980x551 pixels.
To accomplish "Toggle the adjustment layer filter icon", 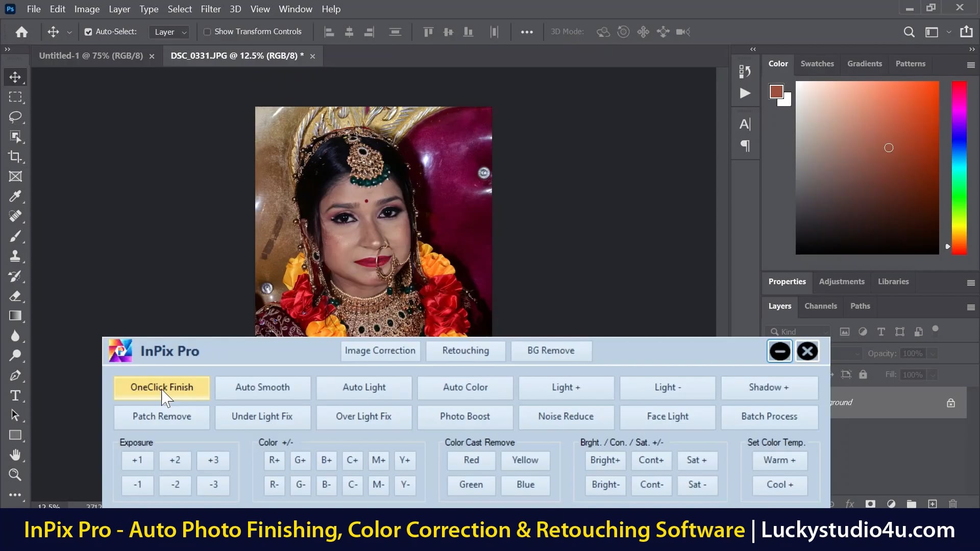I will click(863, 332).
